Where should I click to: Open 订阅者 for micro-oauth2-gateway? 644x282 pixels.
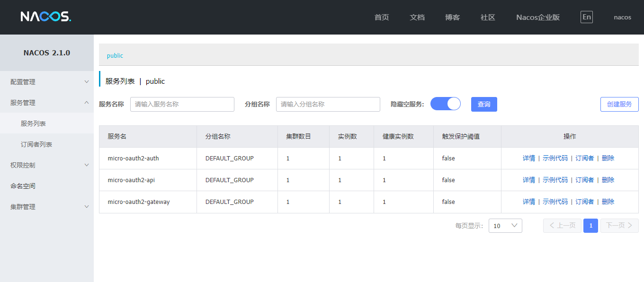click(x=585, y=202)
